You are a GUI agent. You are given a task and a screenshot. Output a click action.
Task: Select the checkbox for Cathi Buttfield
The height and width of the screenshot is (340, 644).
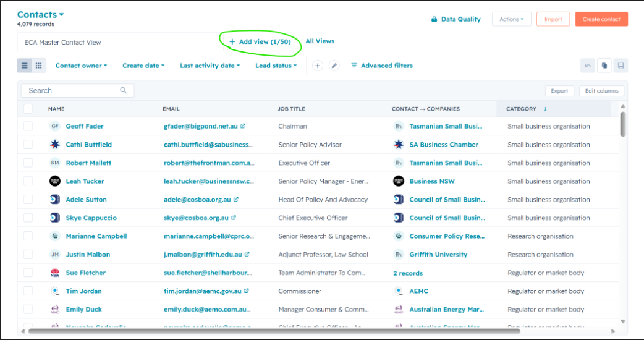click(28, 145)
